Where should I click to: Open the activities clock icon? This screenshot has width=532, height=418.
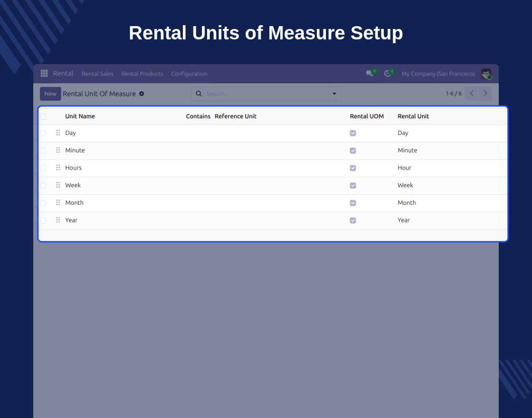click(x=388, y=74)
